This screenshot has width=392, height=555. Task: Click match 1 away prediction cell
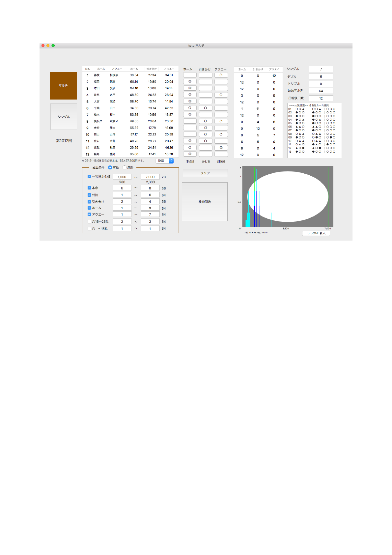click(x=221, y=75)
